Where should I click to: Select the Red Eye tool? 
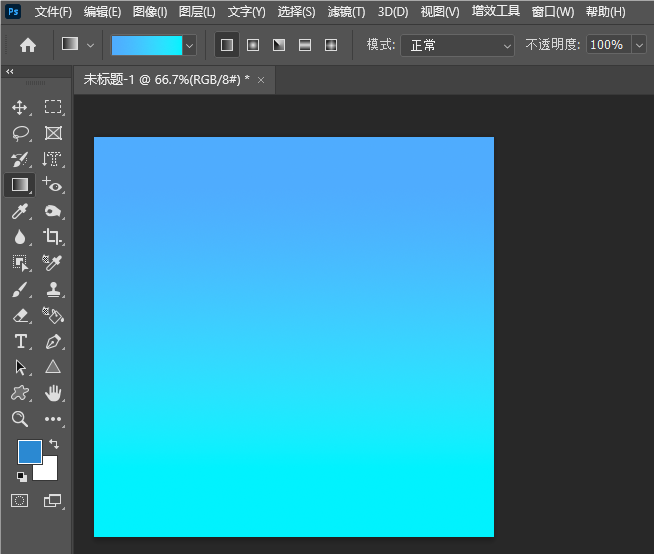[x=53, y=185]
